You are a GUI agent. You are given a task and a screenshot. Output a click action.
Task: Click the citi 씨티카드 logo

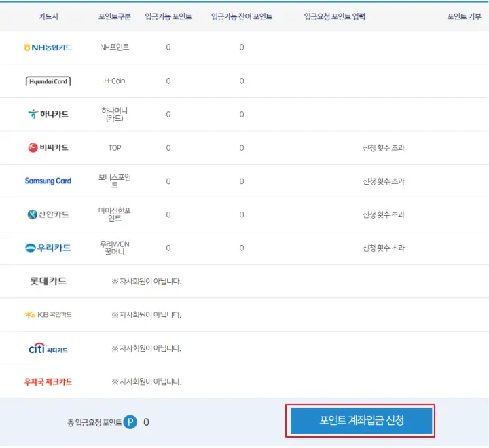click(x=48, y=348)
